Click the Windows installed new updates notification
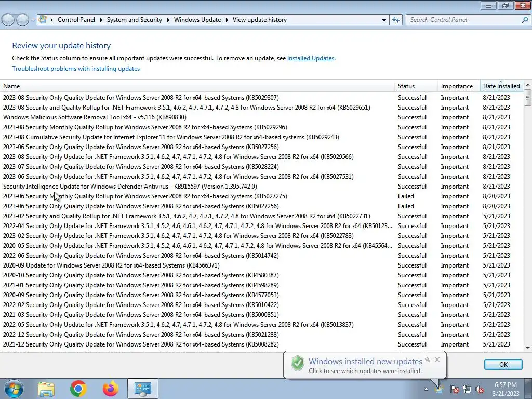Screen dimensions: 532x399 (x=365, y=365)
